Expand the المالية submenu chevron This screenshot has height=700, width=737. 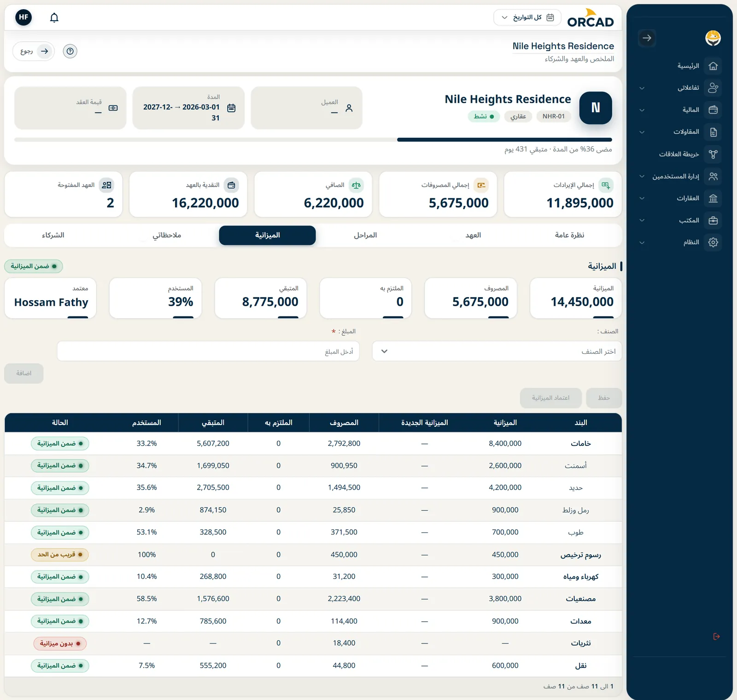[x=642, y=110]
